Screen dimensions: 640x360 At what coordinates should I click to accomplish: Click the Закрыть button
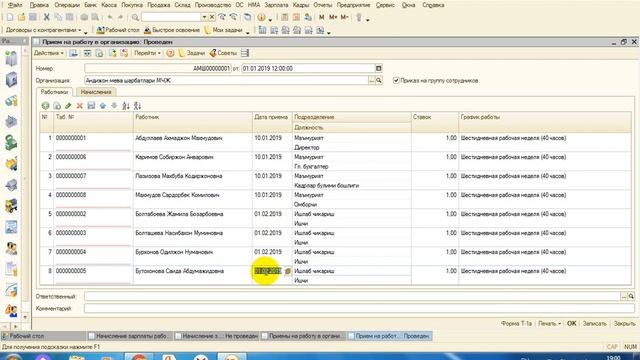coord(624,323)
